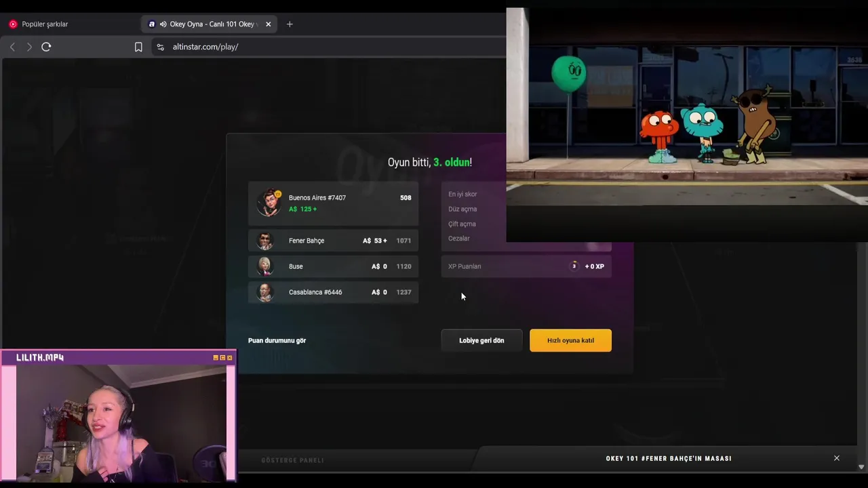
Task: Reload the altinstar page
Action: click(46, 47)
